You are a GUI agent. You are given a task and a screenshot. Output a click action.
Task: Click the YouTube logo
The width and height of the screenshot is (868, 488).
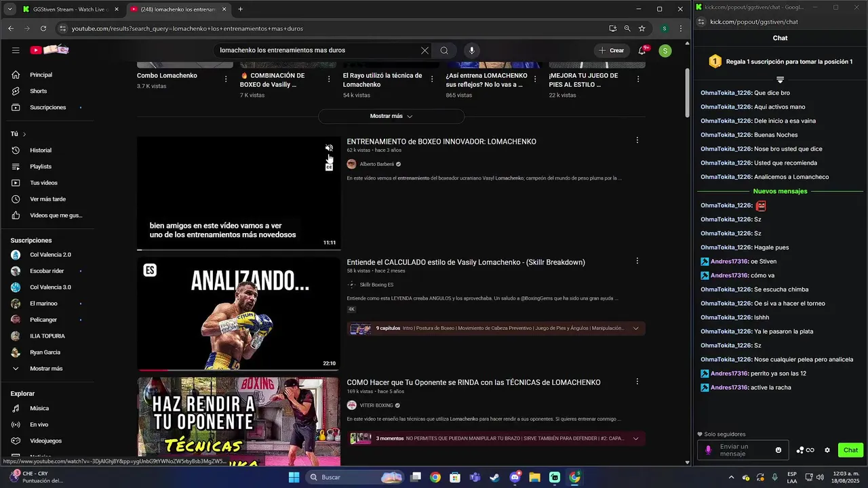[x=50, y=50]
